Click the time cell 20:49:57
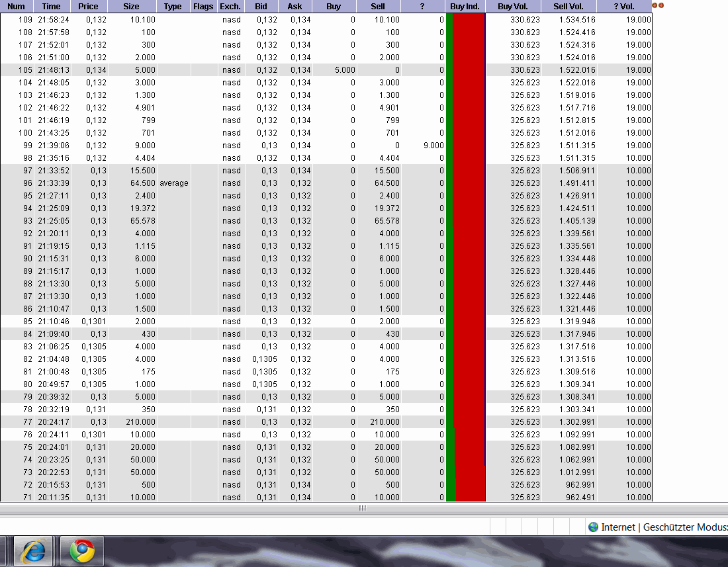728x567 pixels. 54,384
